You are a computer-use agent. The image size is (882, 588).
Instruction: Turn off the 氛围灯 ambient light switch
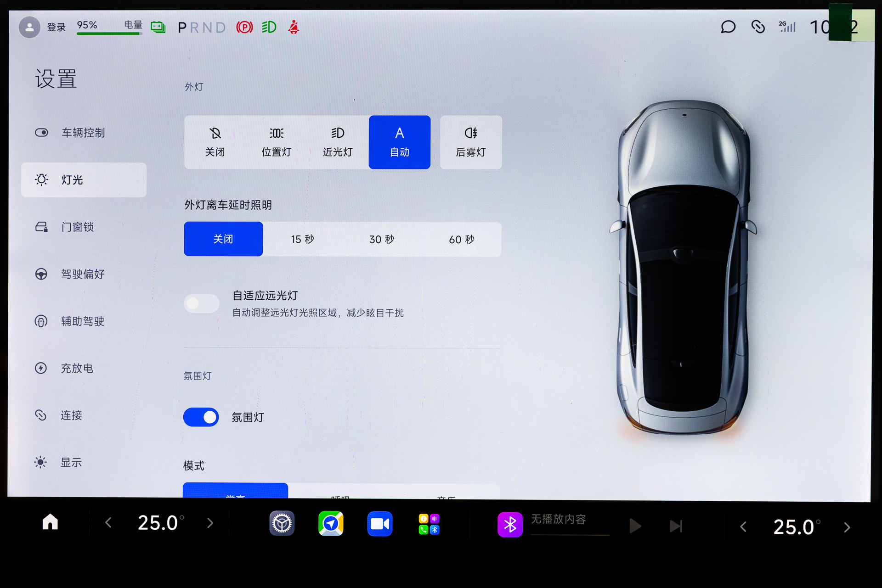pos(201,417)
